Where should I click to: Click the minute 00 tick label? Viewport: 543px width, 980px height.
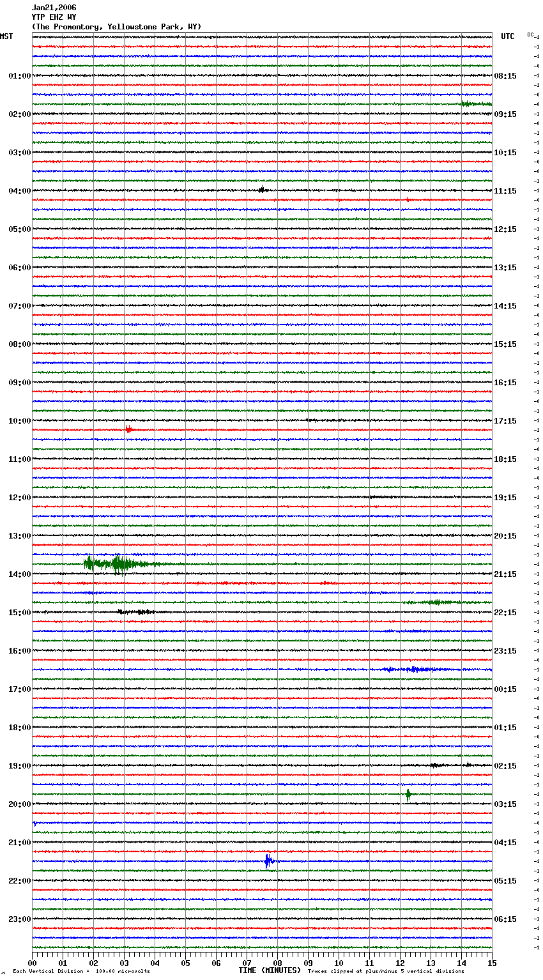click(32, 963)
